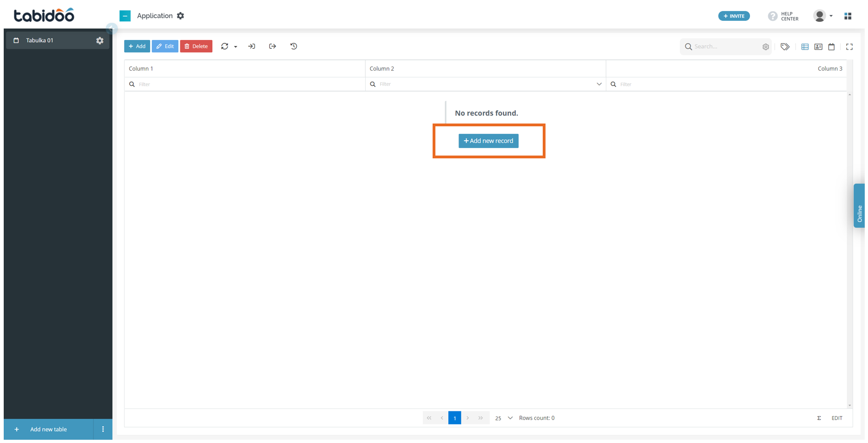Open the applications grid icon
This screenshot has height=443, width=868.
848,16
